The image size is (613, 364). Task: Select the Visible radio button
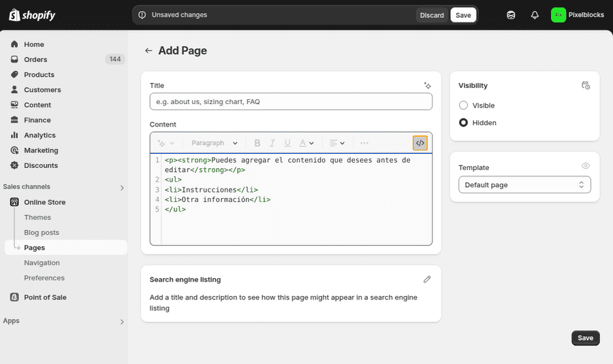[463, 105]
